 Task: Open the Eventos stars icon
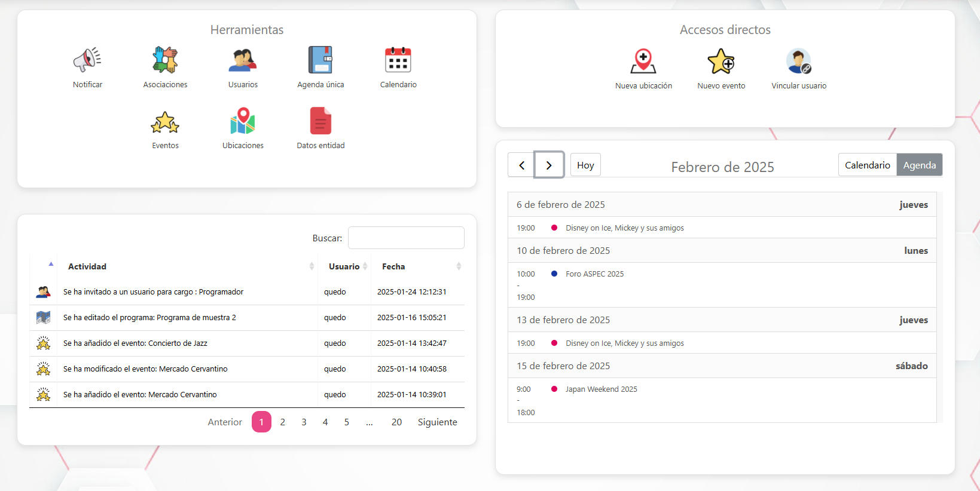point(165,122)
